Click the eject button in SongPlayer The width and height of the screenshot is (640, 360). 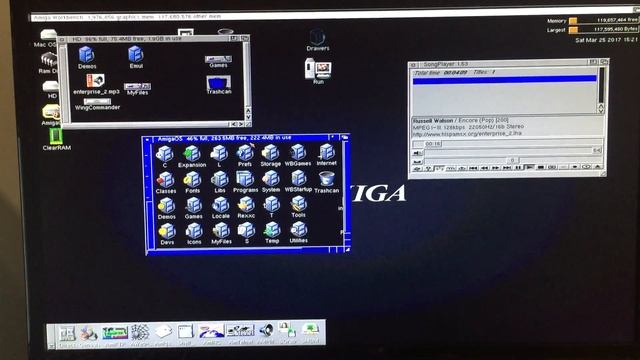click(598, 168)
